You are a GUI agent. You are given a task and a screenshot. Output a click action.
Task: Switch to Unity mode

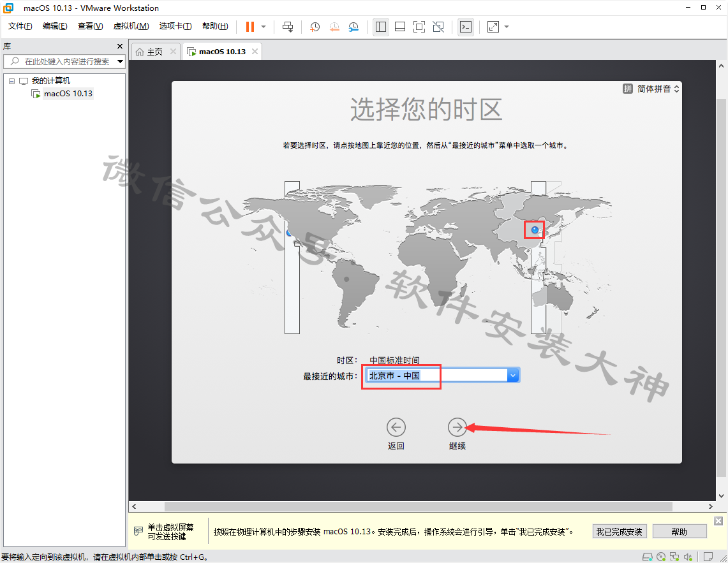(438, 27)
